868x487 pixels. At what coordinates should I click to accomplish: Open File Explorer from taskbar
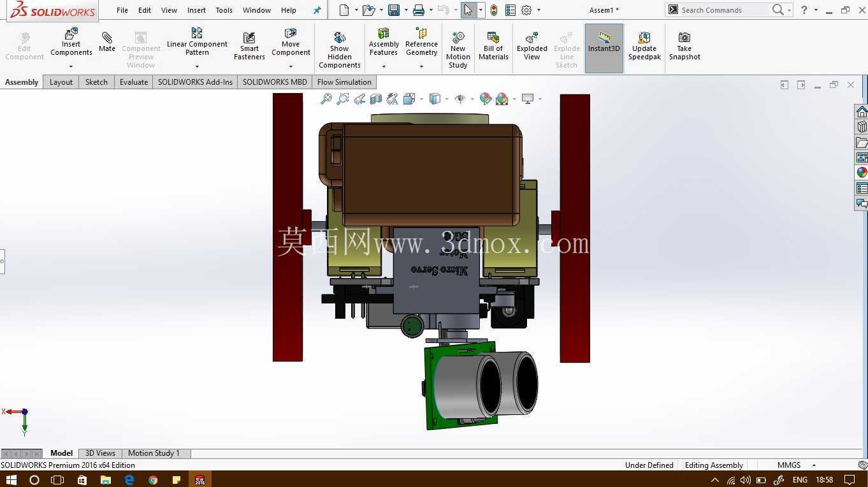coord(106,479)
